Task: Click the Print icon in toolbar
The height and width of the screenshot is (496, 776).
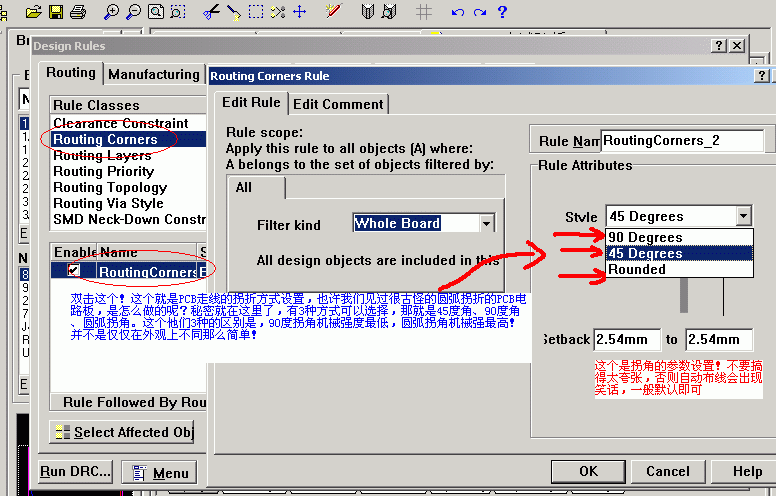Action: coord(78,12)
